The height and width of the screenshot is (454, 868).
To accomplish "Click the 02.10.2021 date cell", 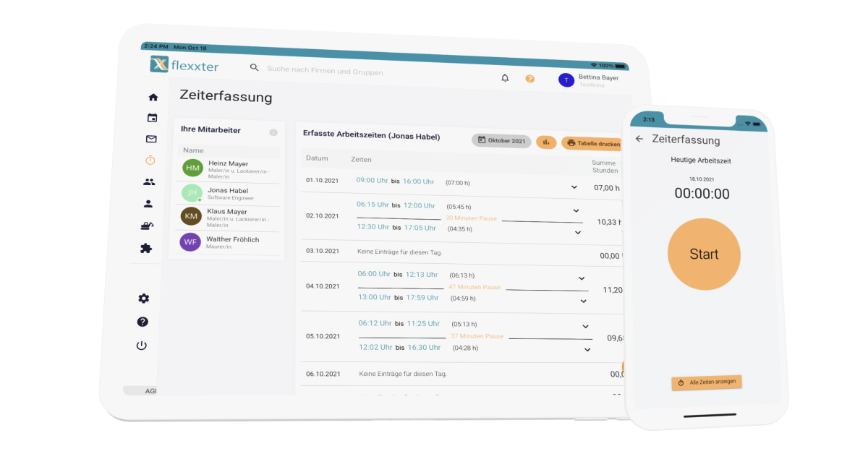I will coord(323,215).
